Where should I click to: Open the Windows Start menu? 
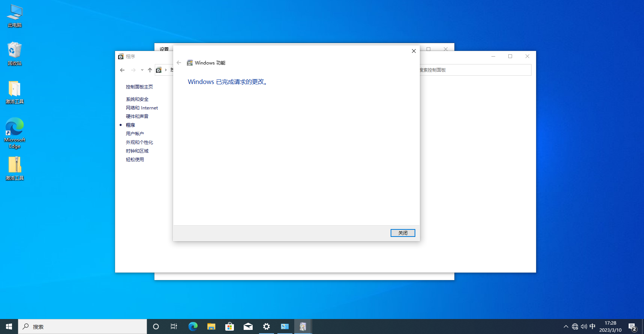[x=9, y=327]
